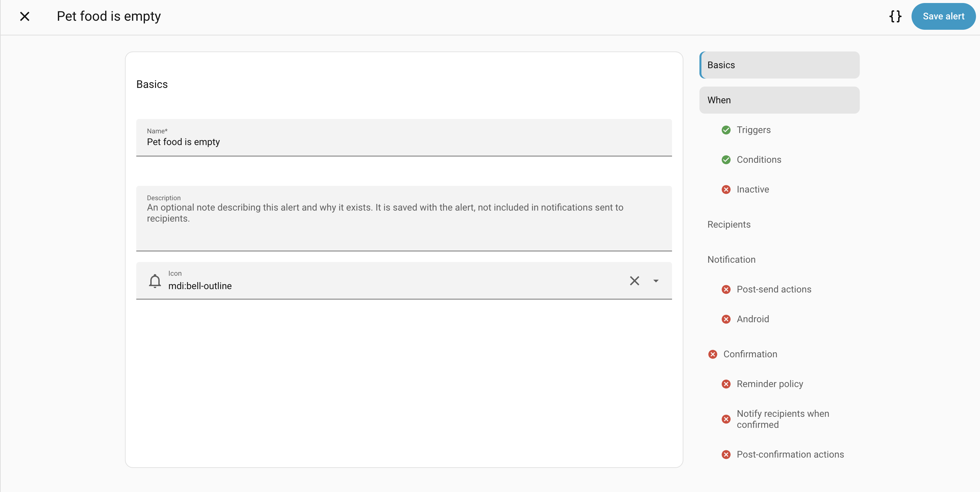Image resolution: width=980 pixels, height=492 pixels.
Task: Click the Basics card heading
Action: click(x=152, y=84)
